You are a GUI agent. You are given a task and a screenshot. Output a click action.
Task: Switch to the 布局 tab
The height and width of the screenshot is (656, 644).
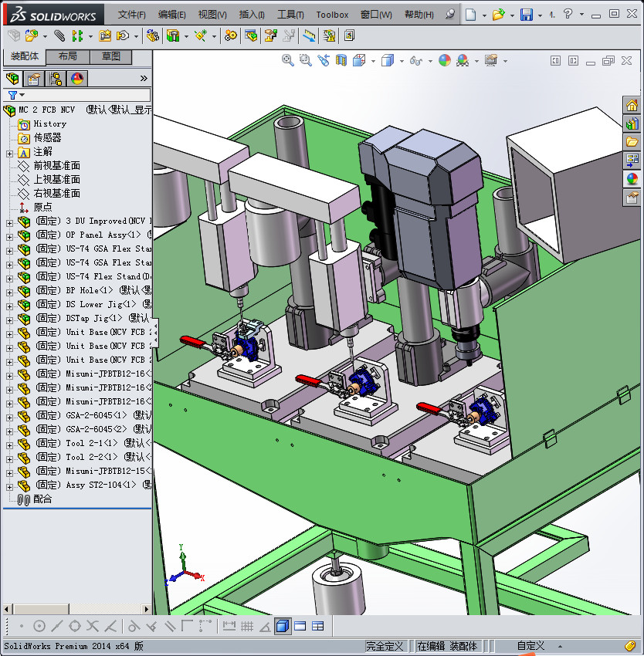(x=68, y=56)
